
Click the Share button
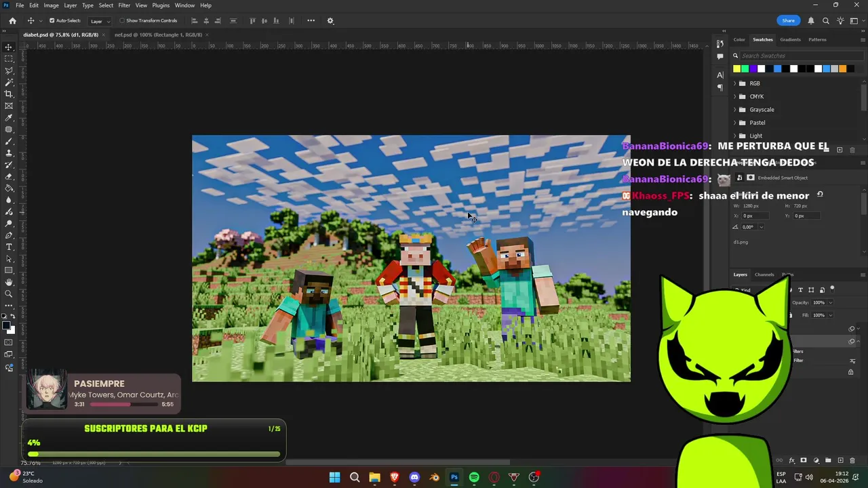[x=788, y=21]
